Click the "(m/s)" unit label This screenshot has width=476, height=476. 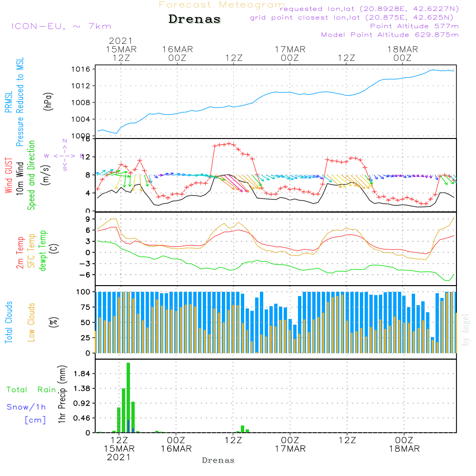point(46,175)
